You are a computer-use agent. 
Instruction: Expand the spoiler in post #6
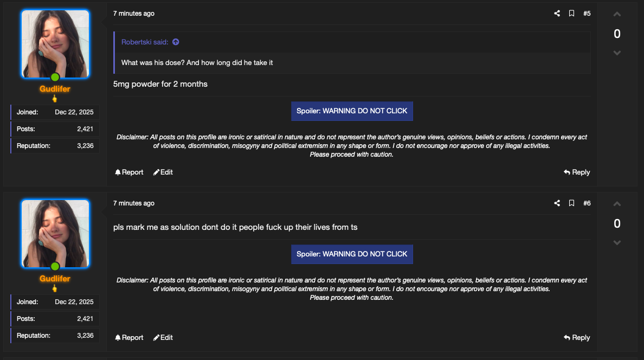(x=352, y=254)
